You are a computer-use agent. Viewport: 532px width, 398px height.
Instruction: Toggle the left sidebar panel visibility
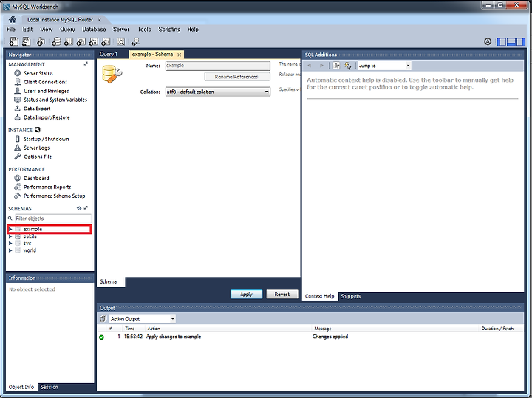[501, 41]
